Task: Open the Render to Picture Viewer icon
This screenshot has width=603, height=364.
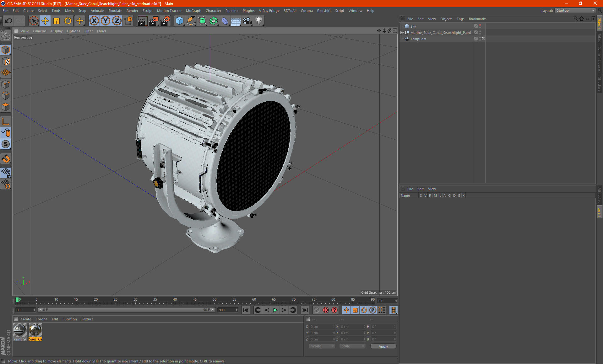Action: click(153, 21)
